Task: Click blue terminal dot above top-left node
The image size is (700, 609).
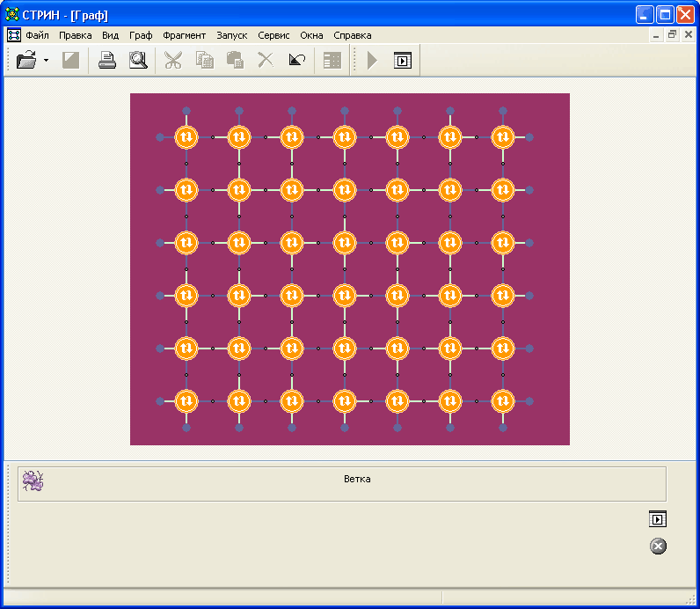Action: pyautogui.click(x=186, y=111)
